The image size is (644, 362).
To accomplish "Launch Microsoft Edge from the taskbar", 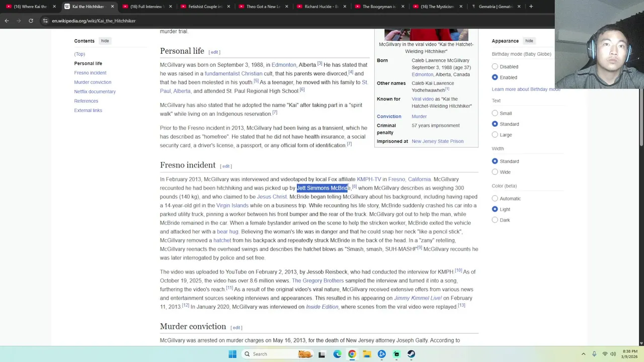I will 337,354.
